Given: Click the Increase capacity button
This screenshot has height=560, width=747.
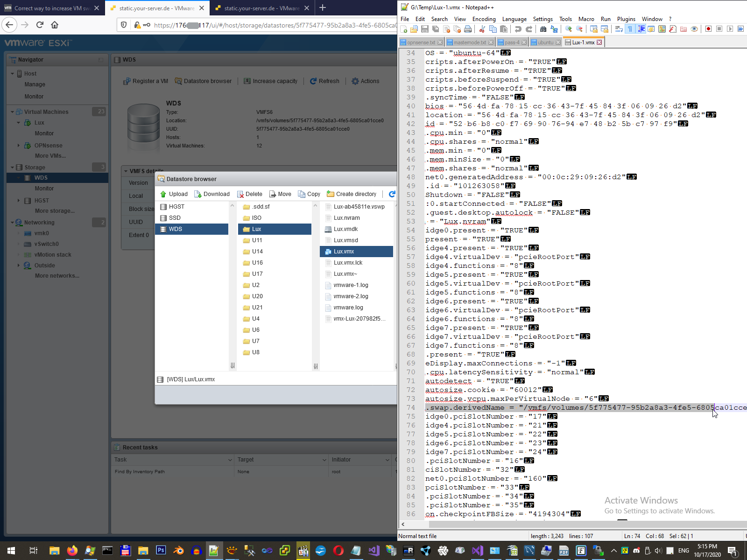Looking at the screenshot, I should pyautogui.click(x=271, y=81).
